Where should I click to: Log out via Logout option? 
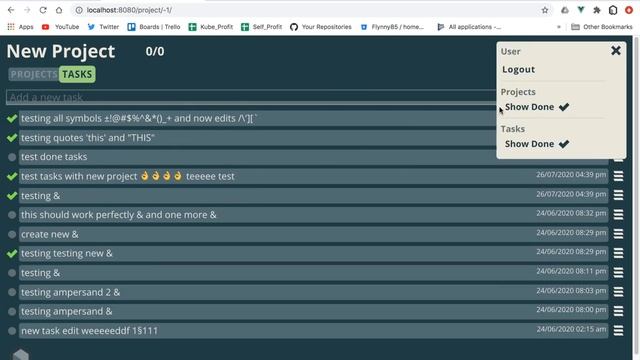(518, 69)
